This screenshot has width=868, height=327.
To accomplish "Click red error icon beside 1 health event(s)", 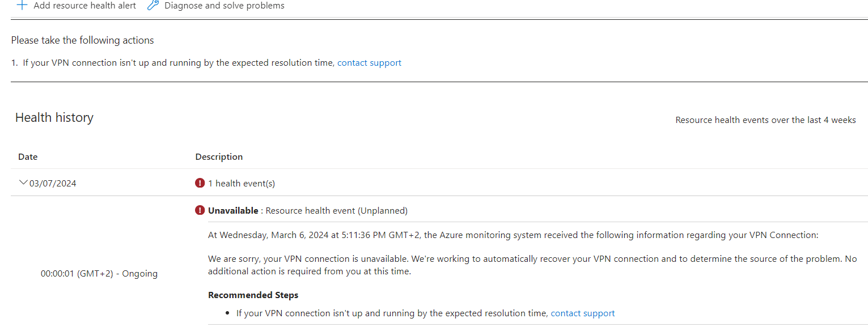I will (x=200, y=183).
